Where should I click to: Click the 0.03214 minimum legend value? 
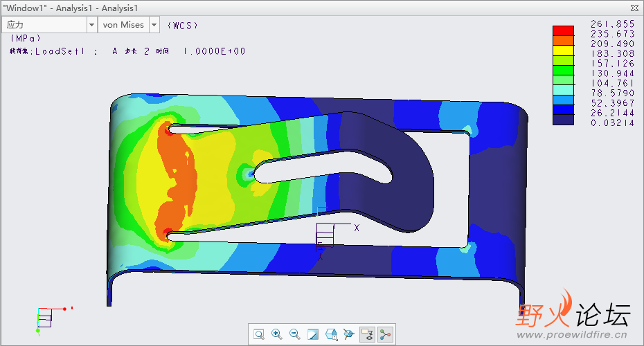602,122
